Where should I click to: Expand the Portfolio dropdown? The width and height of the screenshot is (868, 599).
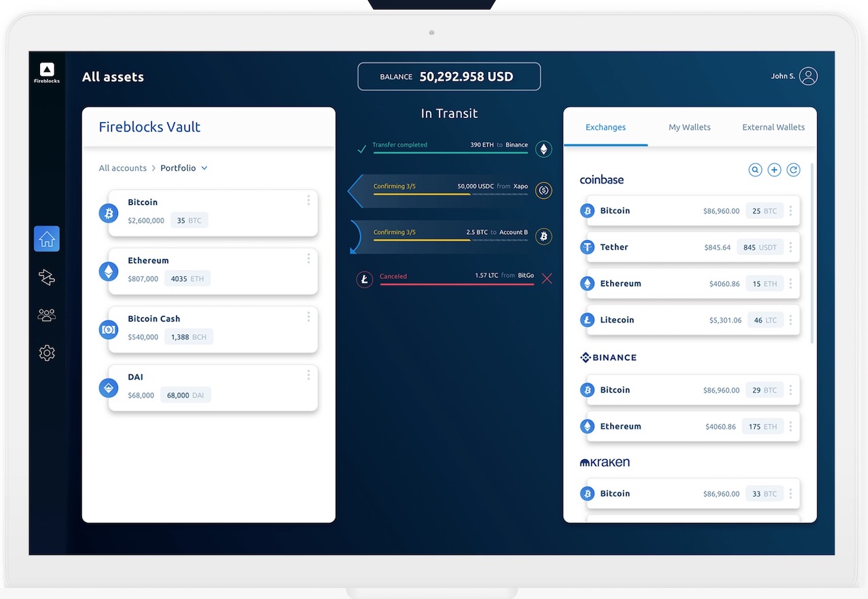click(184, 168)
